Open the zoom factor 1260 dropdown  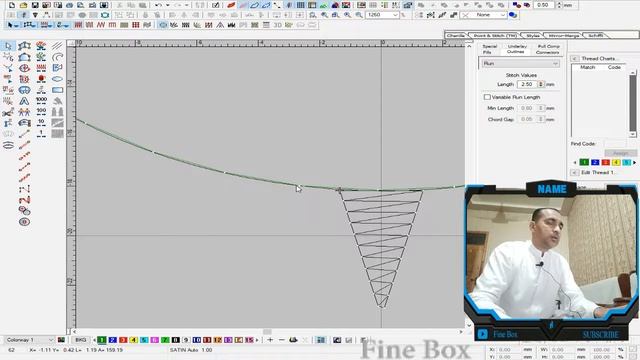395,15
